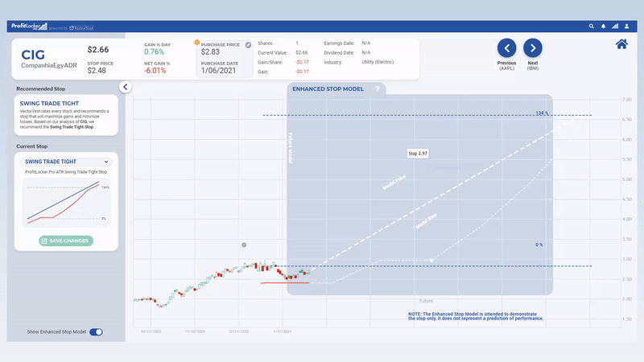Go to Next stock IBM arrow
The image size is (644, 362).
click(x=533, y=48)
